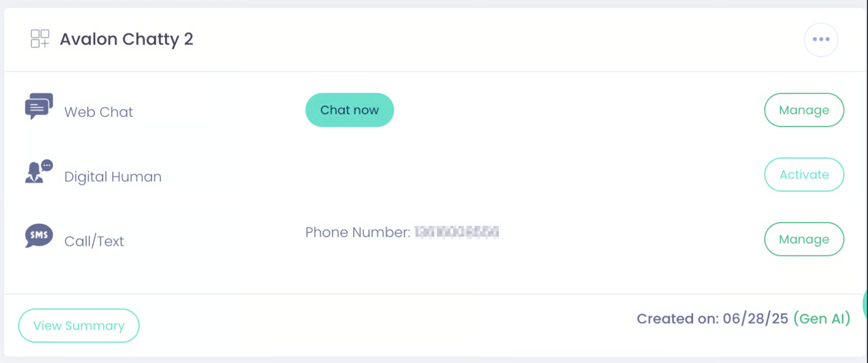
Task: Click the green Gen AI tag
Action: click(822, 319)
